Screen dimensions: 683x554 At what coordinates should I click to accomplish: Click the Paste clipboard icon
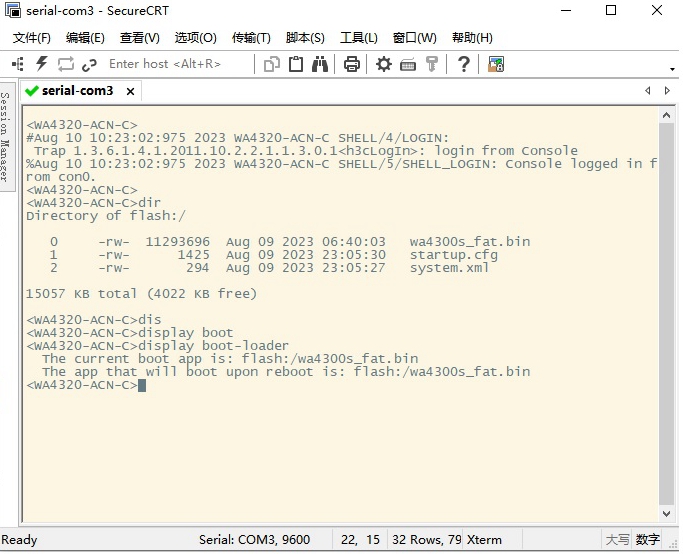pos(296,64)
